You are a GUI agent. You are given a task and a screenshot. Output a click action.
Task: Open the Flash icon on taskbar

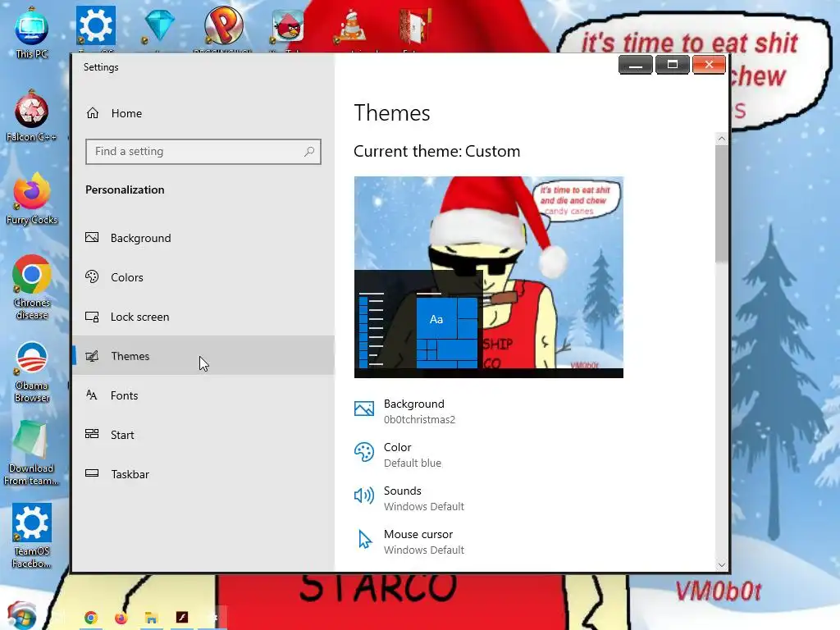[x=182, y=617]
